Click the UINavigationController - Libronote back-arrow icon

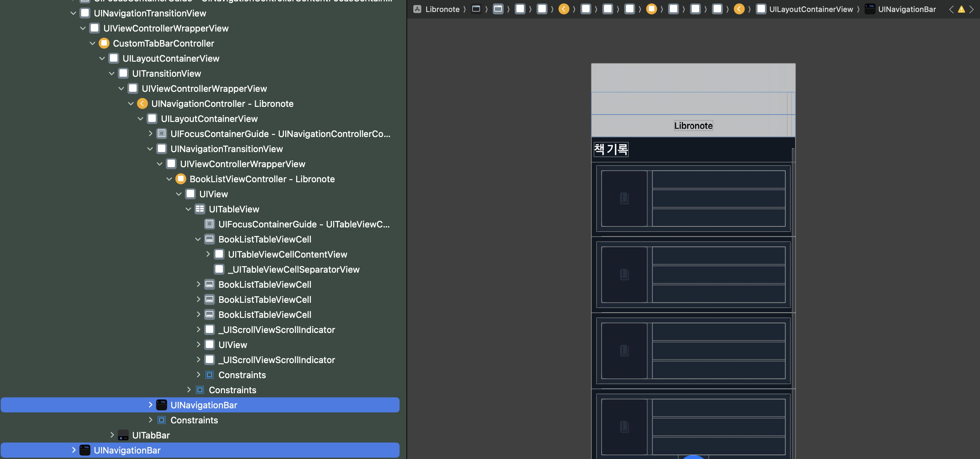pos(142,103)
